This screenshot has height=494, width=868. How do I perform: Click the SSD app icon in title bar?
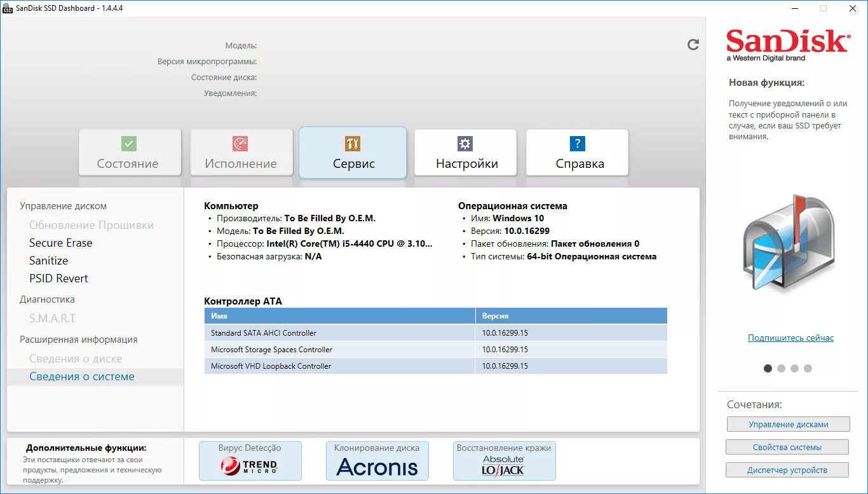click(8, 8)
